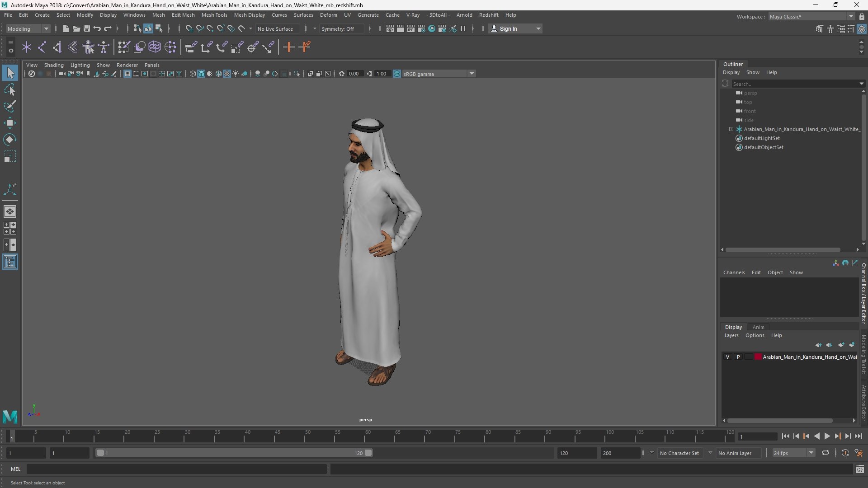The image size is (868, 488).
Task: Click the lock workspace icon
Action: pyautogui.click(x=862, y=16)
